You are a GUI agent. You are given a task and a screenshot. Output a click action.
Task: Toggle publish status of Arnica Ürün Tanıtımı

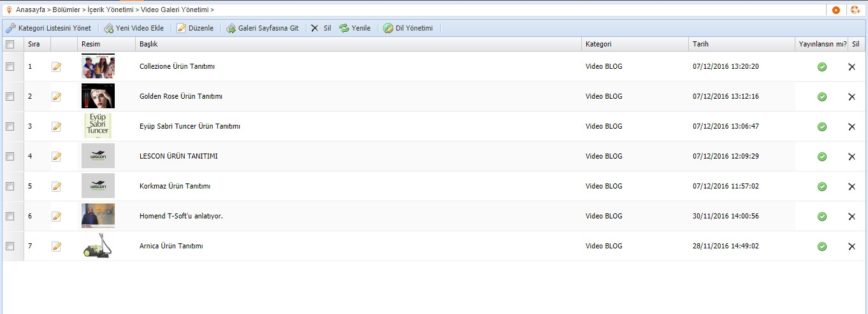[822, 246]
